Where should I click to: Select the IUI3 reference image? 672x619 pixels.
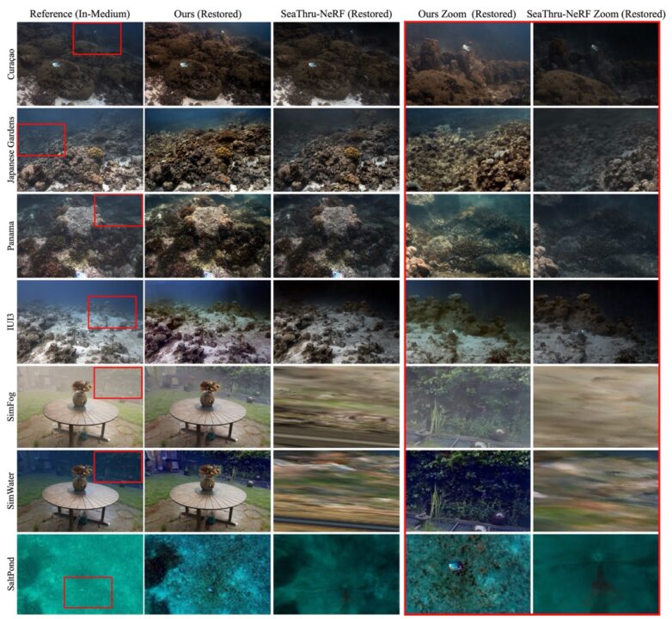(80, 322)
